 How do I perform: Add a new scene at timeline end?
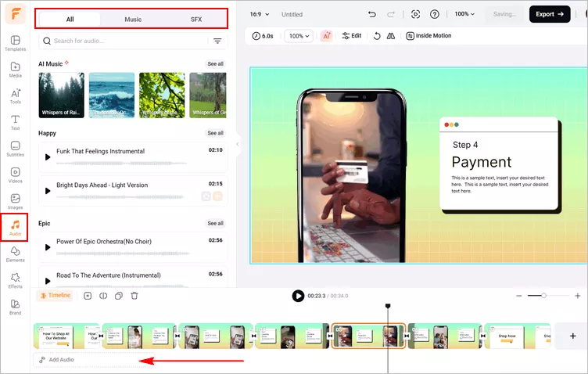point(572,336)
